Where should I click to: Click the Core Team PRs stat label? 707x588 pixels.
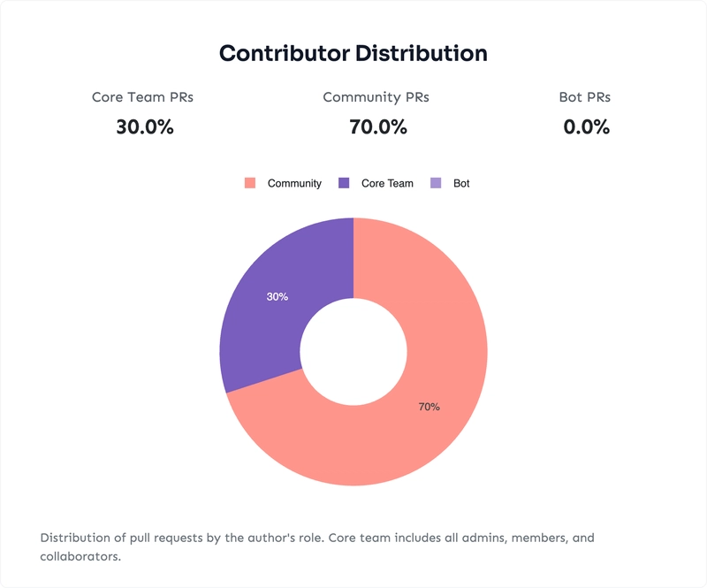[x=142, y=97]
